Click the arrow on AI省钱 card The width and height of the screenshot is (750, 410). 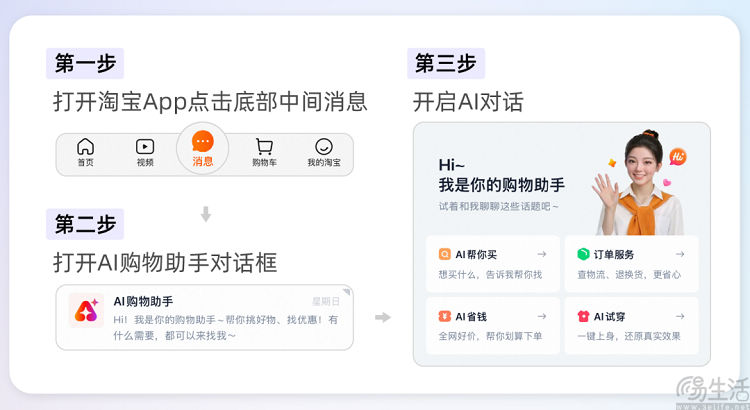[x=541, y=316]
